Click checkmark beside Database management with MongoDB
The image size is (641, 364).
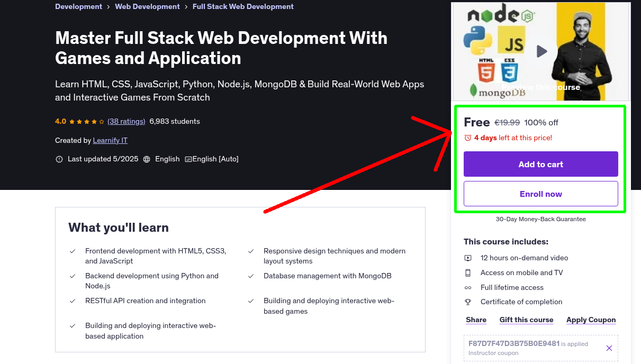[251, 276]
